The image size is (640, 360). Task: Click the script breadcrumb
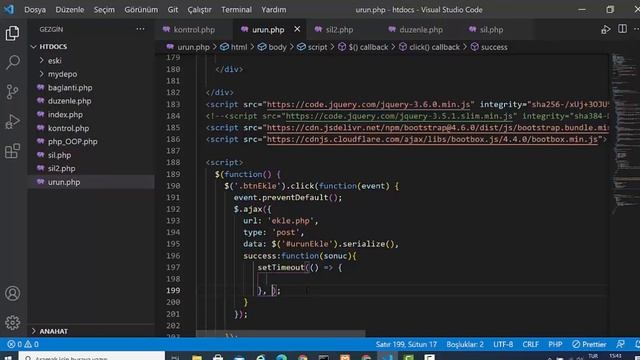pos(312,47)
